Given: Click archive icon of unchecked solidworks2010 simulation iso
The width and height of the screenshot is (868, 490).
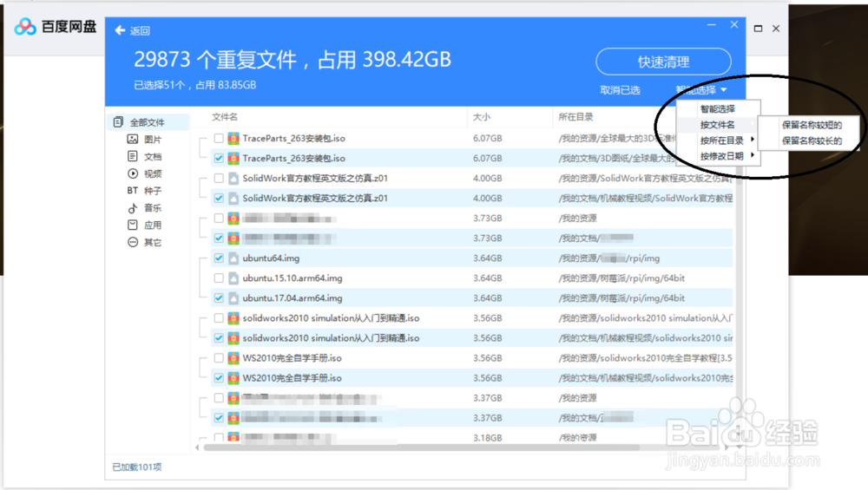Looking at the screenshot, I should click(233, 318).
